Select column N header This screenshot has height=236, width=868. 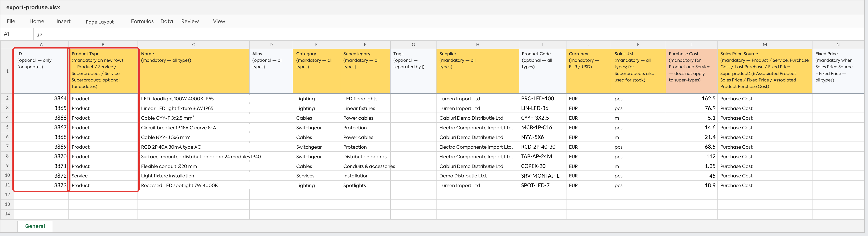[838, 45]
